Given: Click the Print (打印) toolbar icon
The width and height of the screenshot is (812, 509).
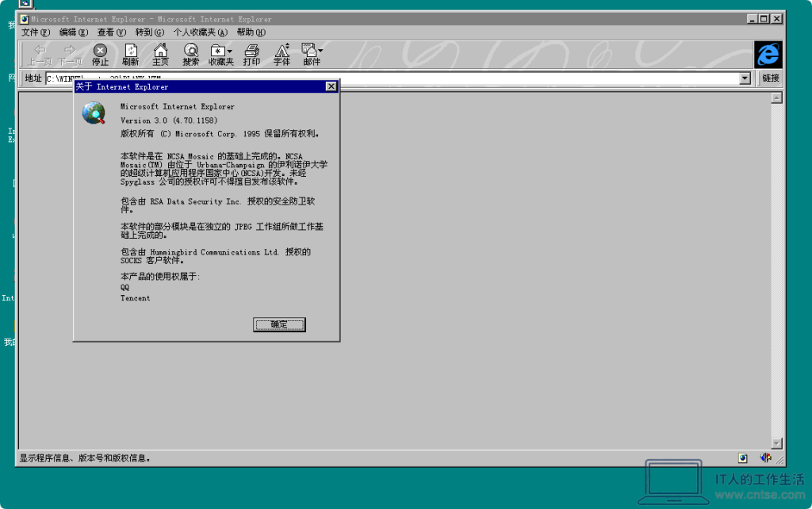Looking at the screenshot, I should pyautogui.click(x=251, y=55).
